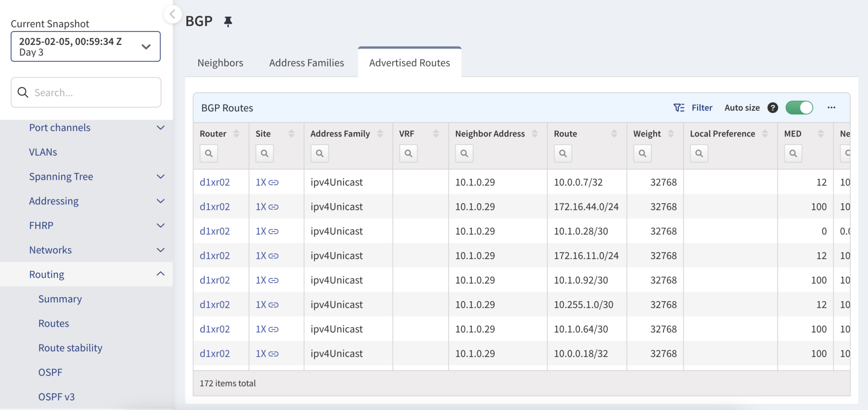Open the Route stability page

pos(70,348)
